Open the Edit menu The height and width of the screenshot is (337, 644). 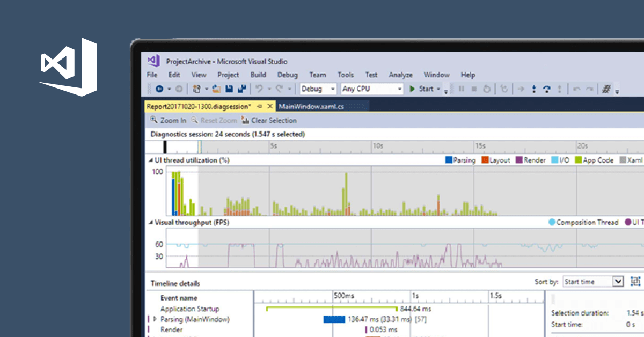pyautogui.click(x=174, y=75)
